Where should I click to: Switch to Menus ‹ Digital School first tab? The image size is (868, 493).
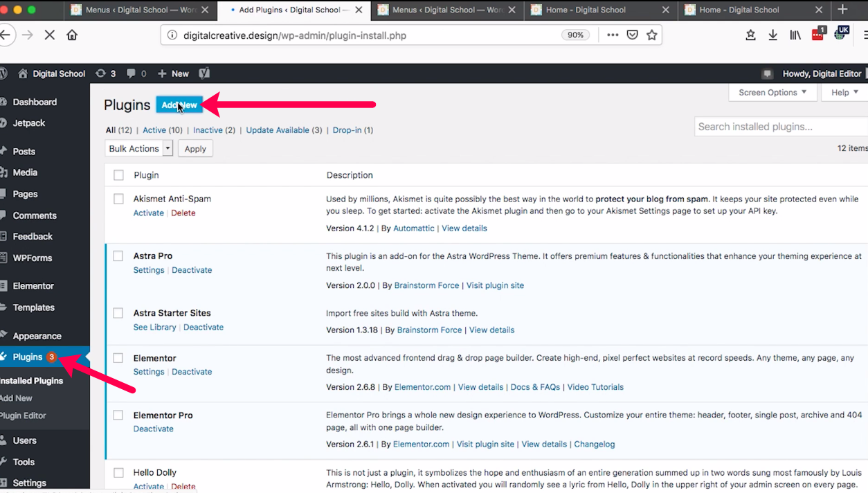point(141,10)
